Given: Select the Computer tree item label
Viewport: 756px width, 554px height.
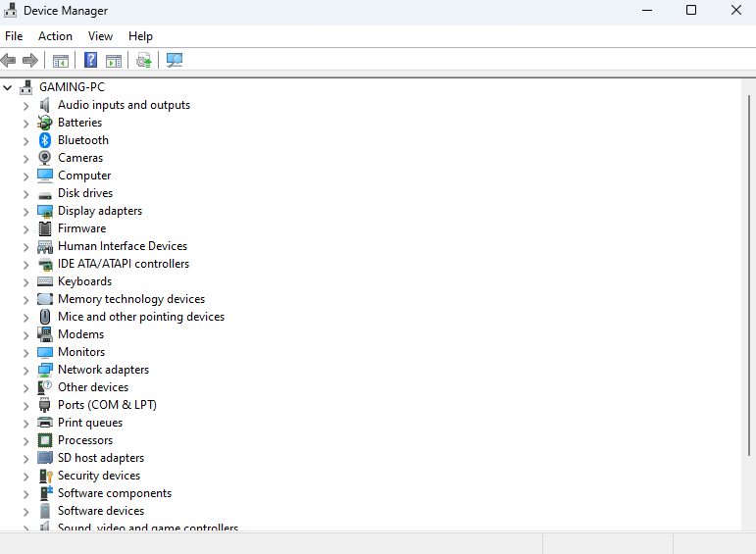Looking at the screenshot, I should (x=84, y=176).
